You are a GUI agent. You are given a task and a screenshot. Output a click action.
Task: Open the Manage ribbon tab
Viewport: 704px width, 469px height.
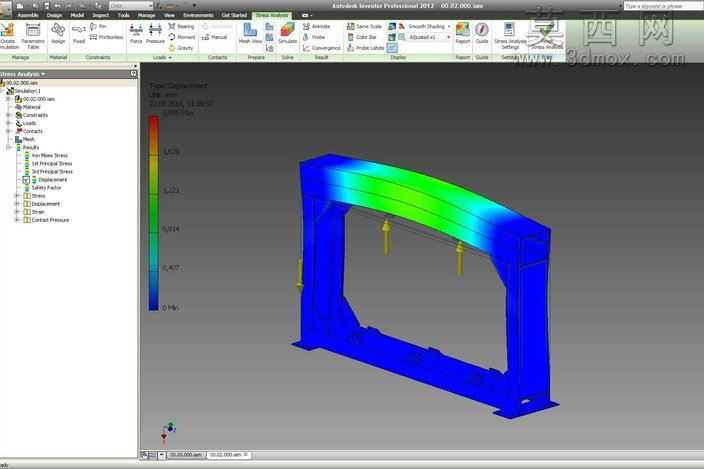146,15
